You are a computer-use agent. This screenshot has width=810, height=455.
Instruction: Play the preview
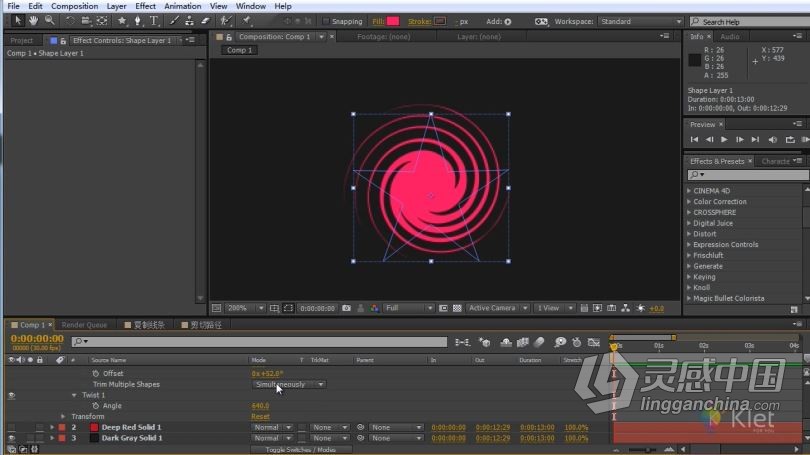click(x=724, y=139)
